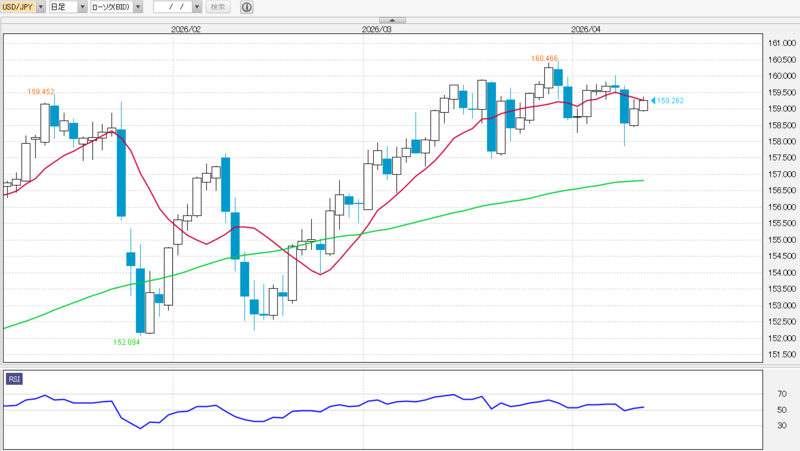
Task: Click the 2026/02 date axis label
Action: pyautogui.click(x=186, y=30)
